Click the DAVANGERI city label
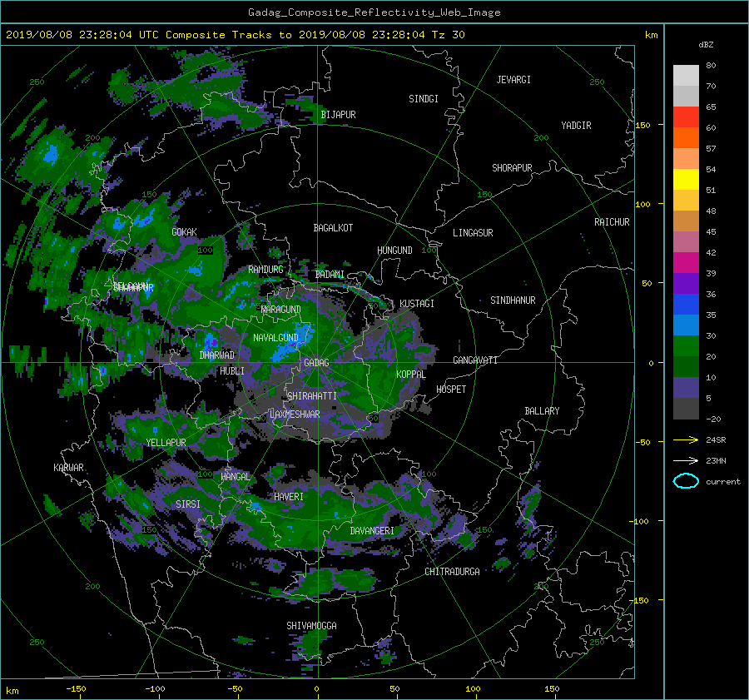Viewport: 749px width, 700px height. [372, 531]
